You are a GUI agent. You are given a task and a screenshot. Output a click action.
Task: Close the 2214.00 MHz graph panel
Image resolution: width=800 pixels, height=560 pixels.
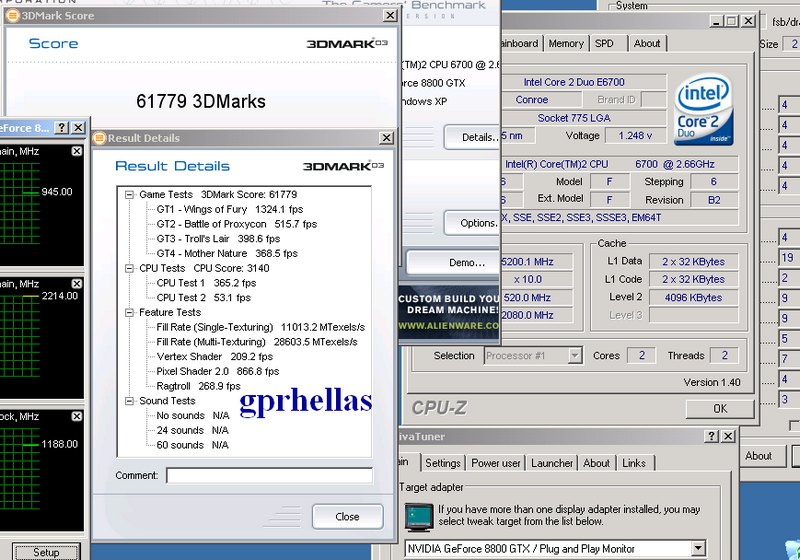click(x=77, y=284)
